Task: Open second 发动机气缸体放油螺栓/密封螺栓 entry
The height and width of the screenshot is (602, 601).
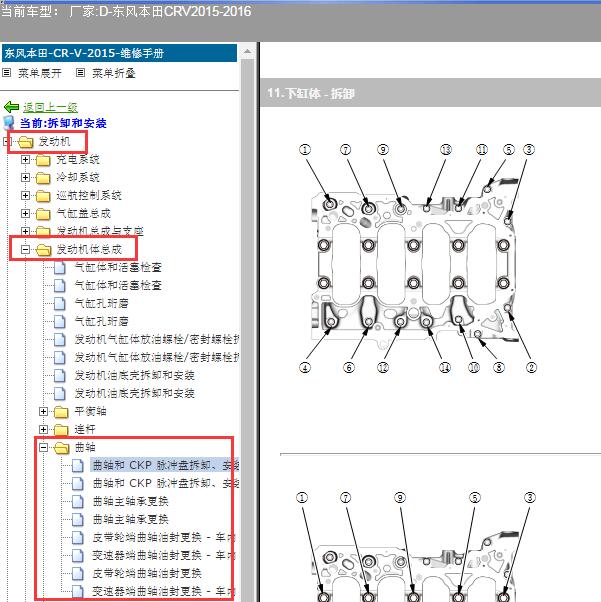Action: coord(156,357)
